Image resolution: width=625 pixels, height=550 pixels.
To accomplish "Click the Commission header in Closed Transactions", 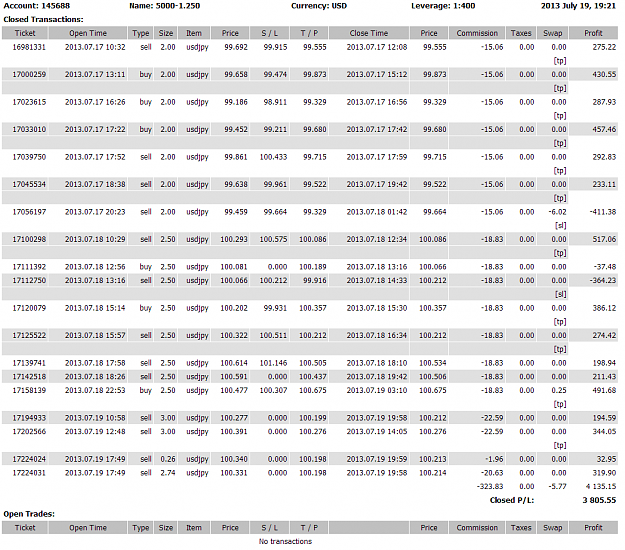I will (x=477, y=33).
